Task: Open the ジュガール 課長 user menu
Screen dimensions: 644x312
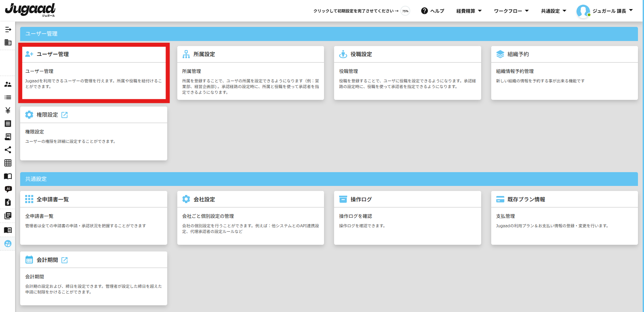Action: tap(605, 11)
